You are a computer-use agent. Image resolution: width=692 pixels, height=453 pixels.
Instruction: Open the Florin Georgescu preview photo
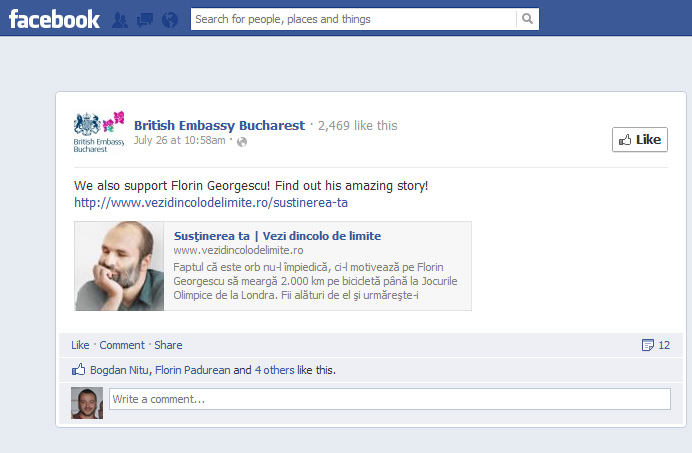(119, 266)
